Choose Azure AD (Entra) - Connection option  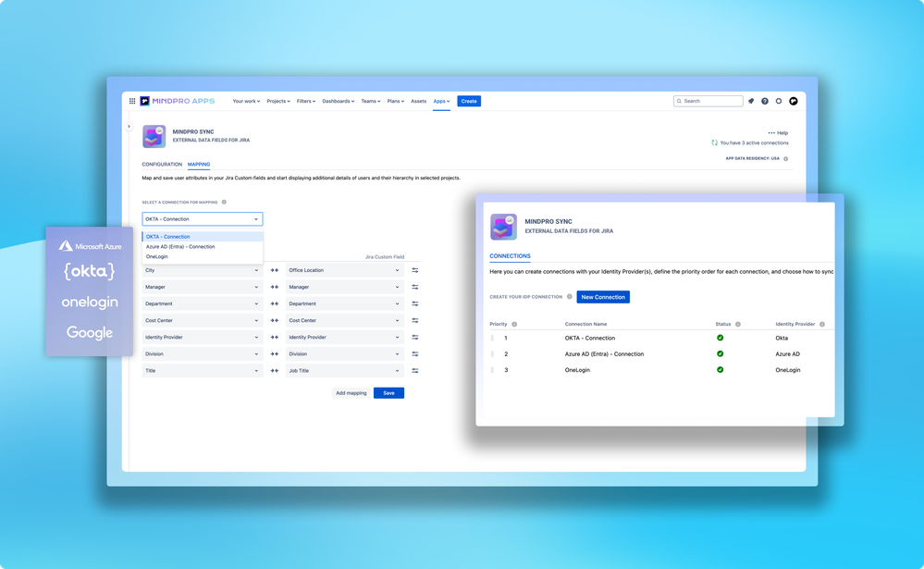pos(203,246)
